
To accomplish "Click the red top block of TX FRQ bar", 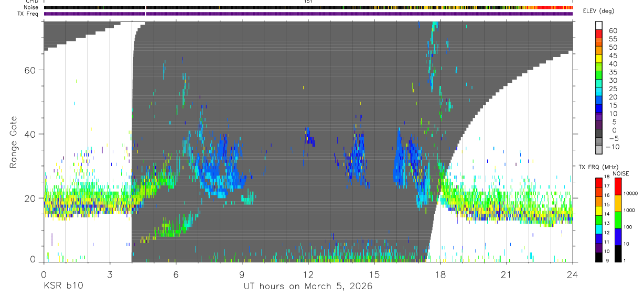I will coord(599,183).
